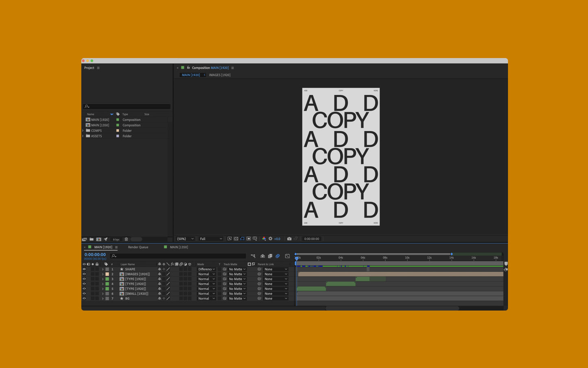Click the trash icon in Project panel

126,239
